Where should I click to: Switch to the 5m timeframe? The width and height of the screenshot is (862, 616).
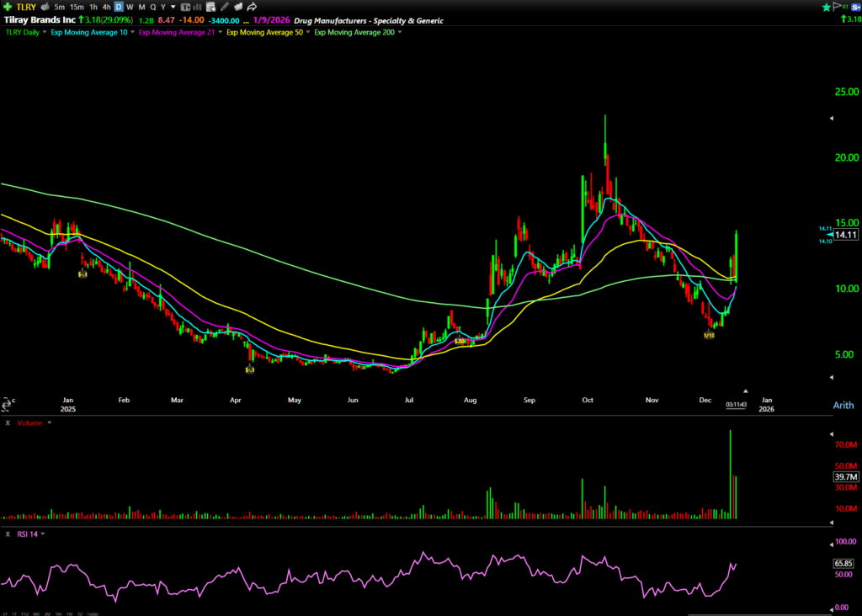point(59,7)
